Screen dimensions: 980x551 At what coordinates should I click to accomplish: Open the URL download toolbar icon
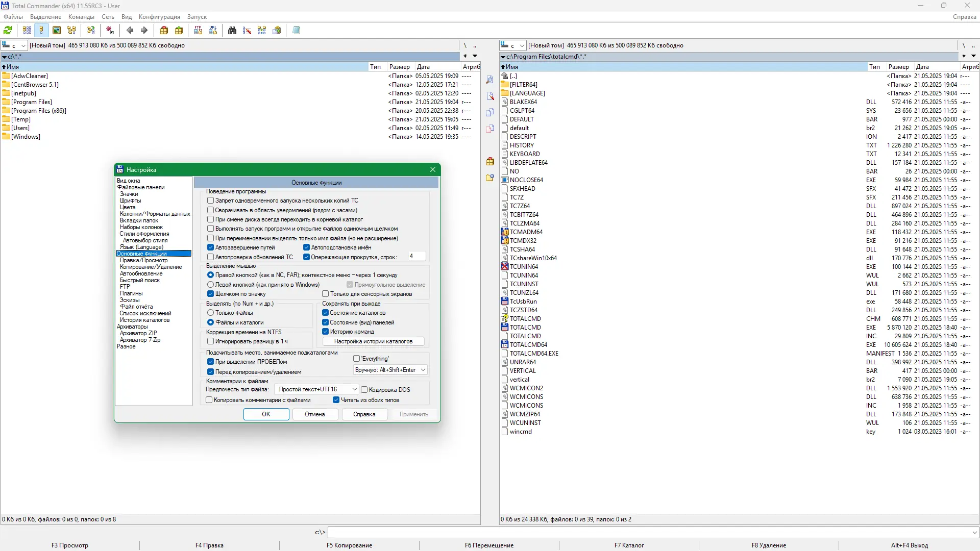click(x=213, y=31)
